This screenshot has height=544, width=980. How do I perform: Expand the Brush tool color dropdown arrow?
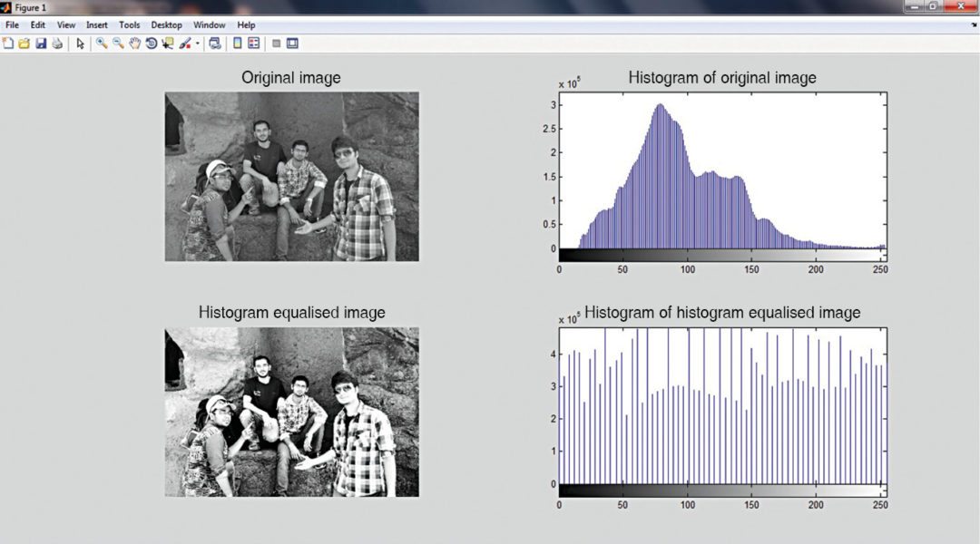[197, 44]
